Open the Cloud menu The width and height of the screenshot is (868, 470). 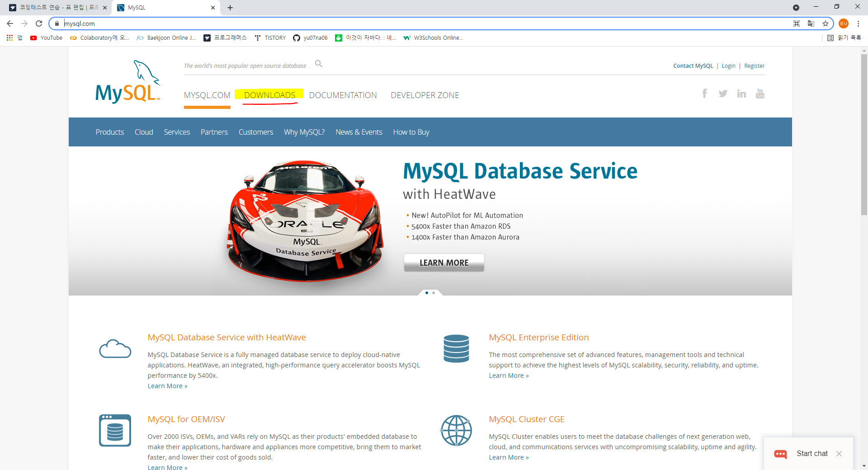pyautogui.click(x=144, y=132)
